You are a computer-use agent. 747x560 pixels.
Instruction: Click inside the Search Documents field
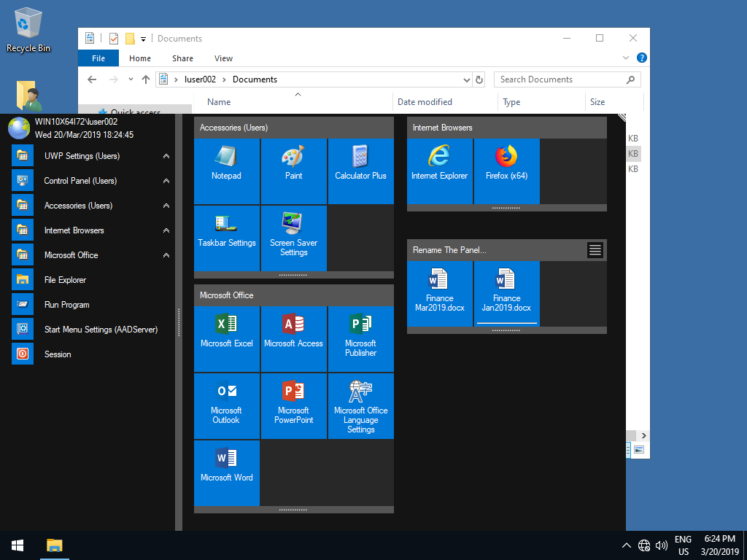click(558, 79)
